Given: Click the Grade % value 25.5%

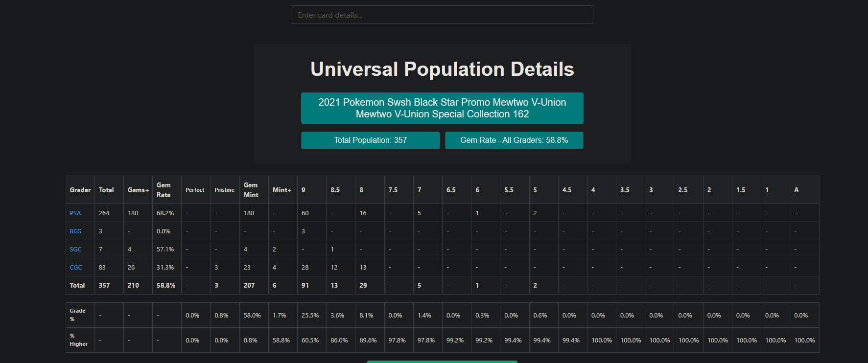Looking at the screenshot, I should (310, 316).
